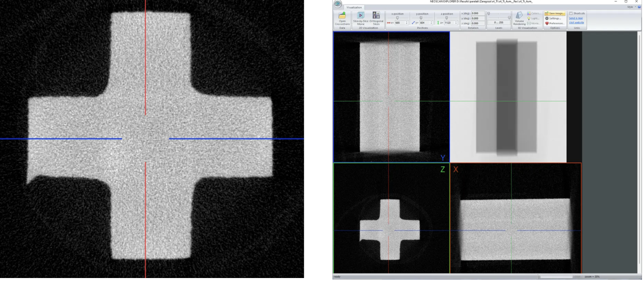
Task: Open Settings in Options group
Action: point(555,18)
